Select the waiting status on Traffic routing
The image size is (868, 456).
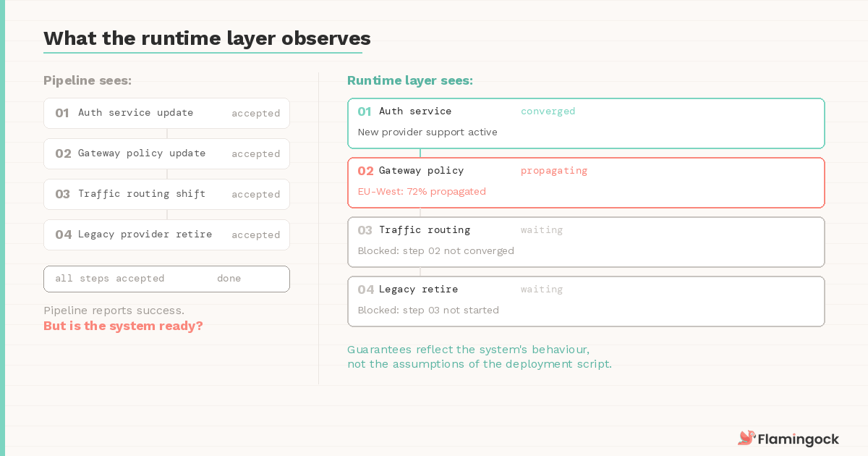(541, 229)
